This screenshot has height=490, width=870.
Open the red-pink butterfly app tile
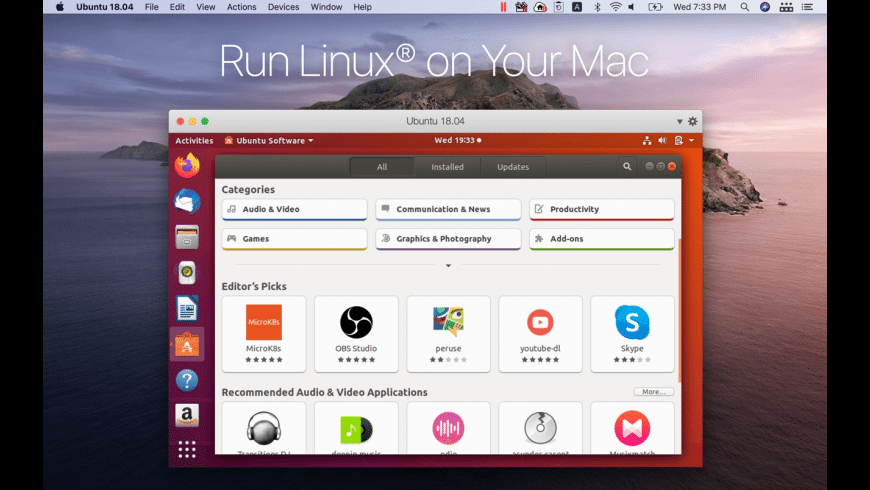(633, 428)
